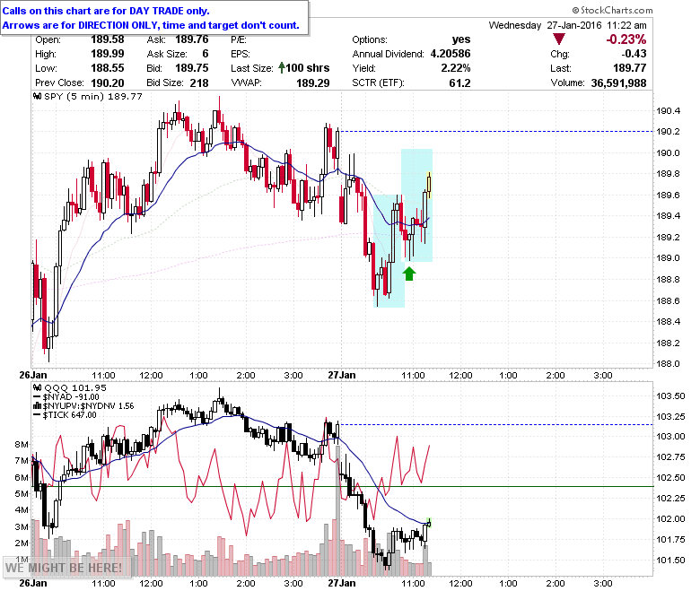Click the SPY (5 min) 189.77 chart title

point(93,96)
